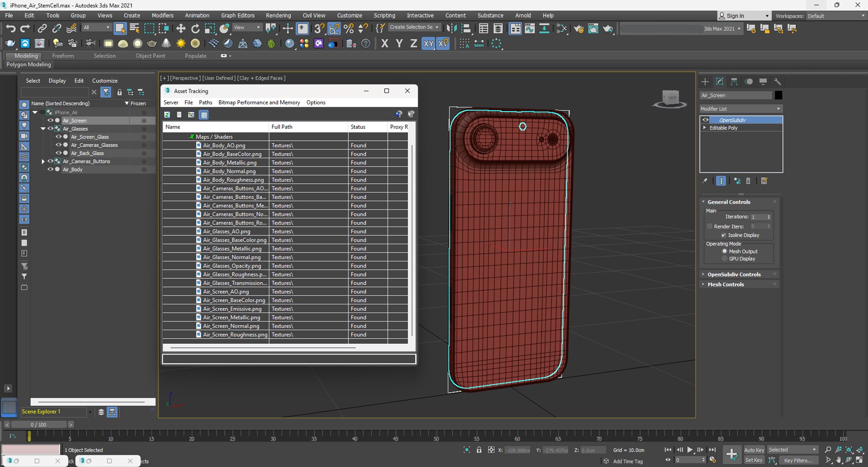Toggle visibility eye for Air_Cameras_Glasses

tap(58, 145)
